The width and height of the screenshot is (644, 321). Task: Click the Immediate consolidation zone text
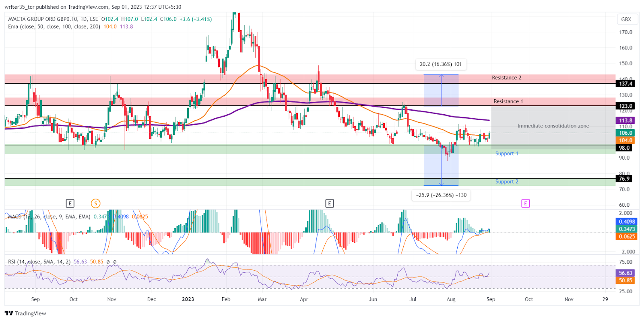coord(553,126)
